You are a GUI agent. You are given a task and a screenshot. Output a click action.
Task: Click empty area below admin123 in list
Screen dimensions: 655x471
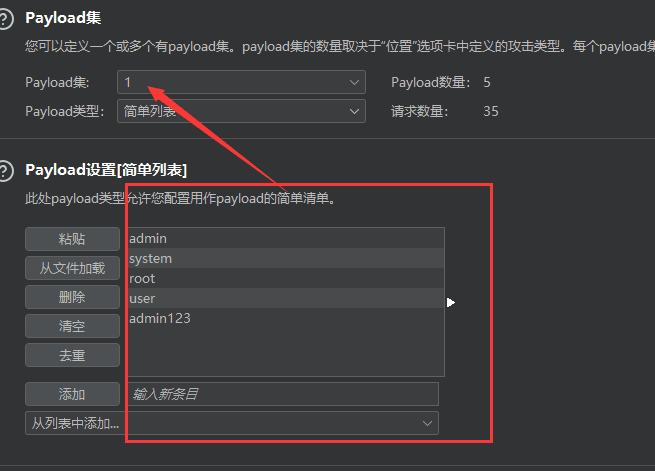(x=284, y=352)
